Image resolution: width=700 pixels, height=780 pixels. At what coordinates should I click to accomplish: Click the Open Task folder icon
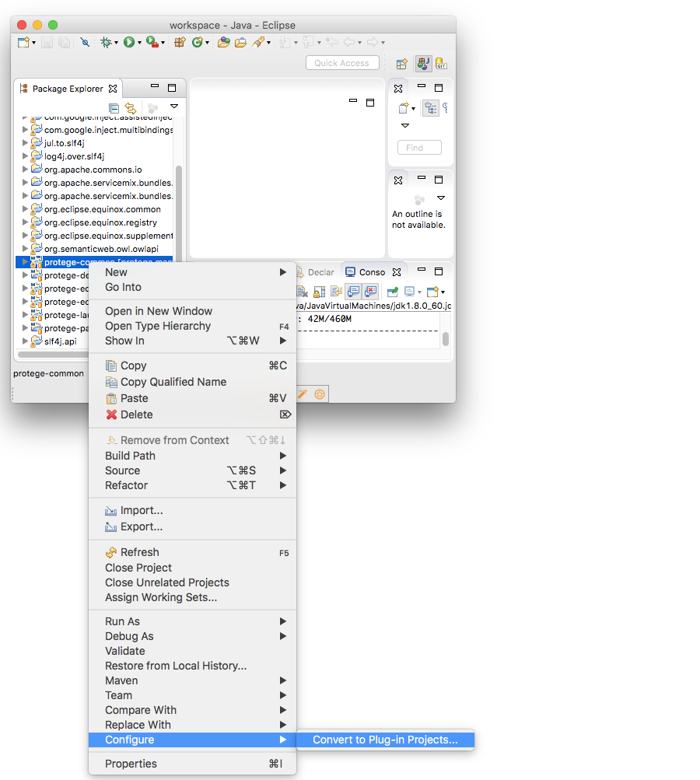click(240, 42)
